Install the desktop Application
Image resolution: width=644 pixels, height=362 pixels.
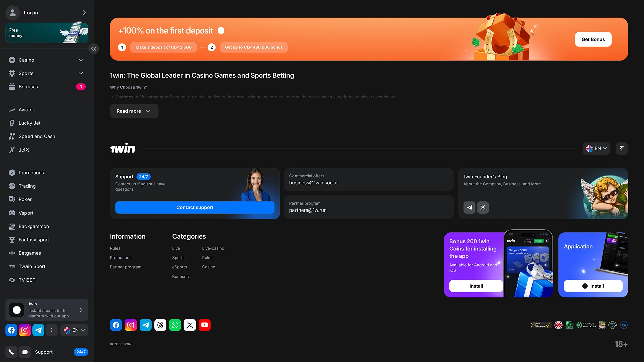click(593, 286)
